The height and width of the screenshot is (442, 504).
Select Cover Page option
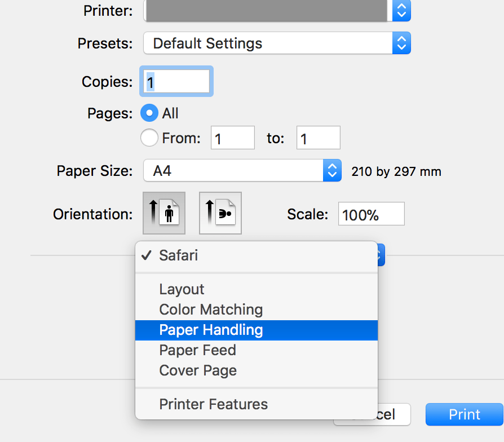tap(197, 370)
